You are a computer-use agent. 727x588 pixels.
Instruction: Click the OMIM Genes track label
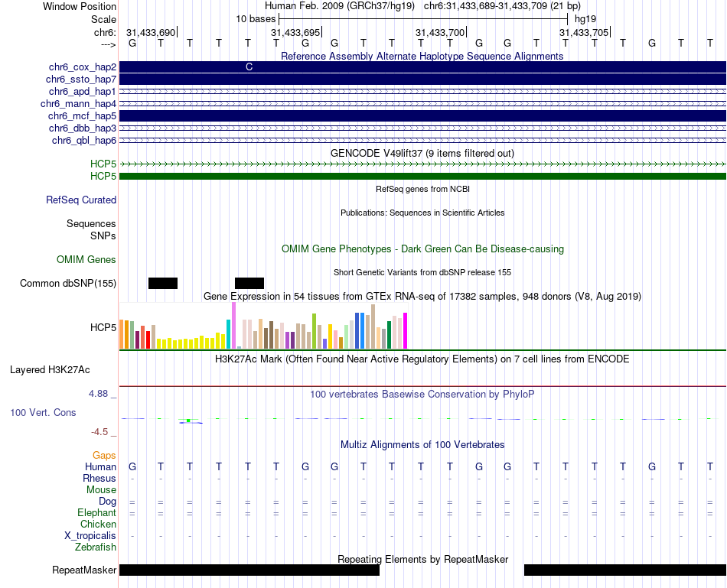point(86,259)
